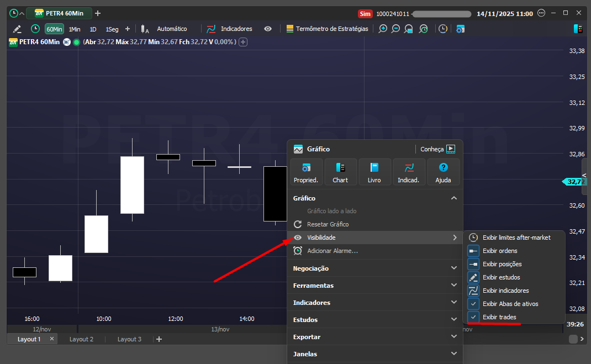Switch to Layout 3 tab

coord(129,339)
